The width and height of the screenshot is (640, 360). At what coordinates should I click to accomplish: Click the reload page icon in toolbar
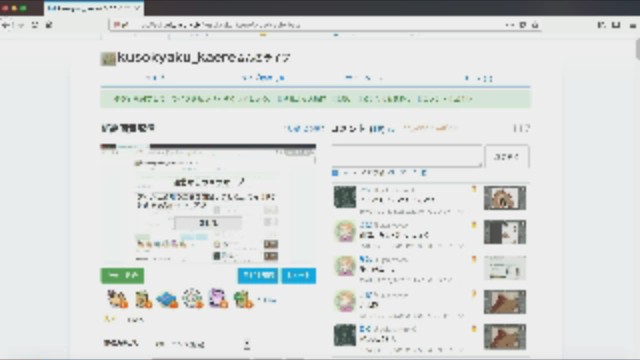tap(35, 25)
